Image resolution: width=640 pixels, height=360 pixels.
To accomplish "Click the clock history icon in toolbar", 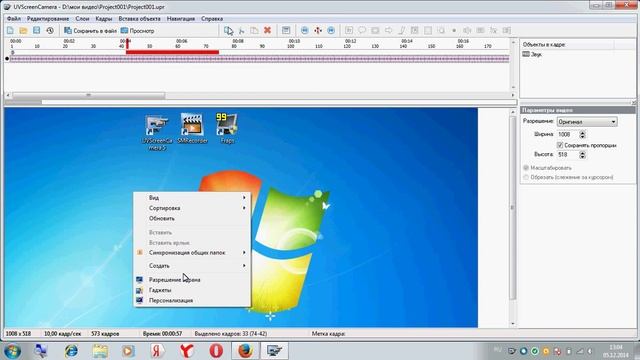I will (x=50, y=31).
